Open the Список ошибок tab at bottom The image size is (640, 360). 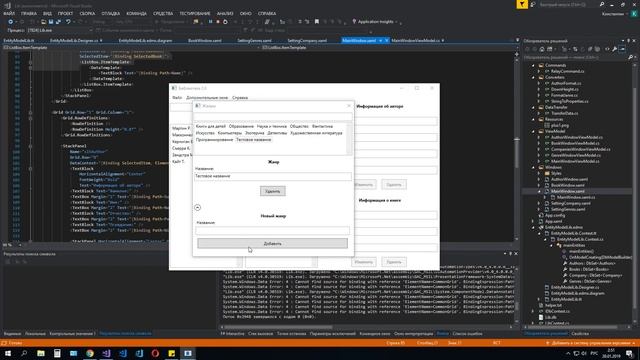tap(467, 333)
